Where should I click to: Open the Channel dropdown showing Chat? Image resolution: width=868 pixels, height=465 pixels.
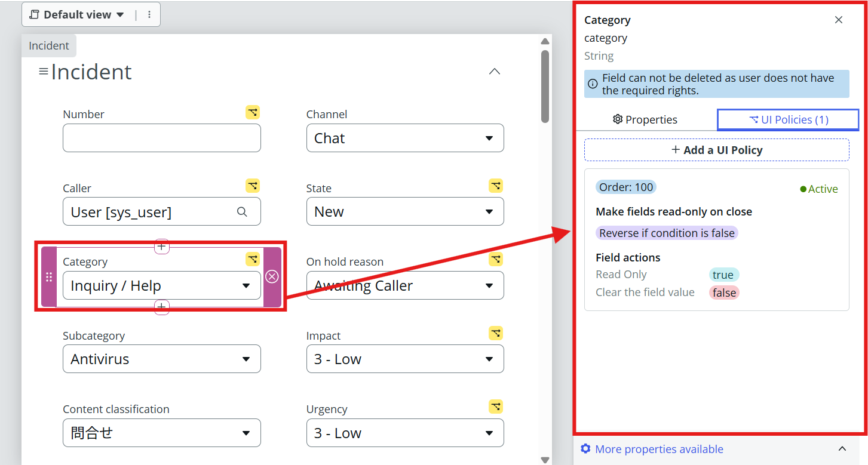404,138
